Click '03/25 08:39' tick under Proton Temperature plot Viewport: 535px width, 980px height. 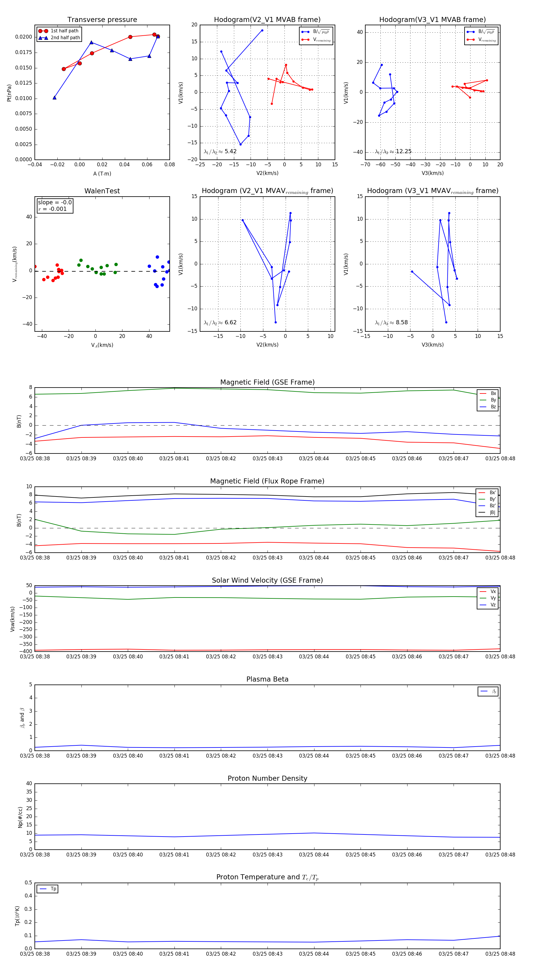tap(81, 954)
